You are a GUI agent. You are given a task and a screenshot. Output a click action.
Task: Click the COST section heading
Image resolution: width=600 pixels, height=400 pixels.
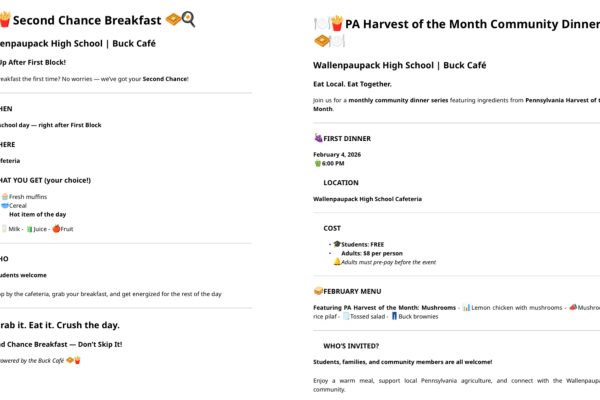pos(332,228)
